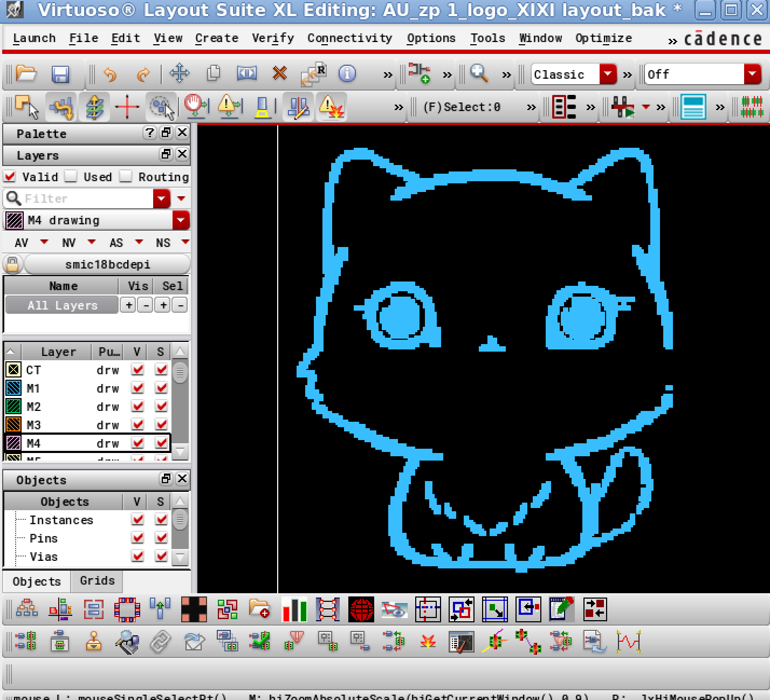This screenshot has height=700, width=770.
Task: Toggle the Valid layers checkbox
Action: 10,176
